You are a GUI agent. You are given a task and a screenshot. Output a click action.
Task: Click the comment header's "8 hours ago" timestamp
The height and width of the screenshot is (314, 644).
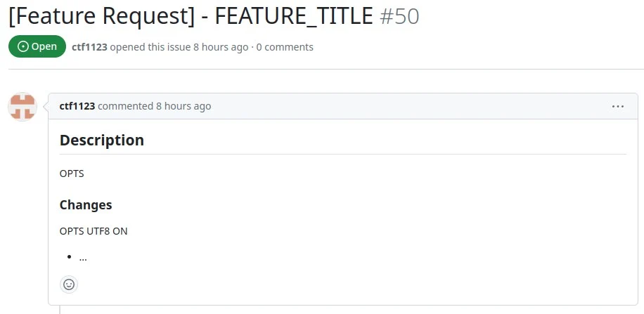tap(183, 106)
